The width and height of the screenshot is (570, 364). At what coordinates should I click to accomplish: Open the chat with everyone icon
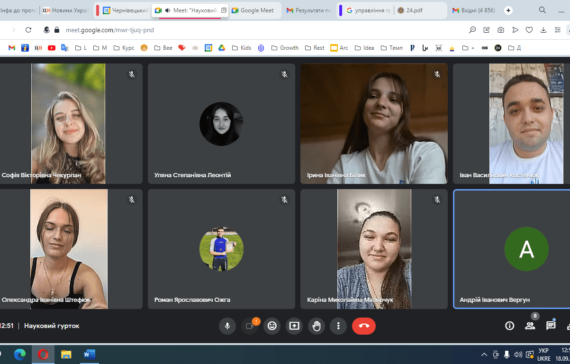pyautogui.click(x=551, y=325)
